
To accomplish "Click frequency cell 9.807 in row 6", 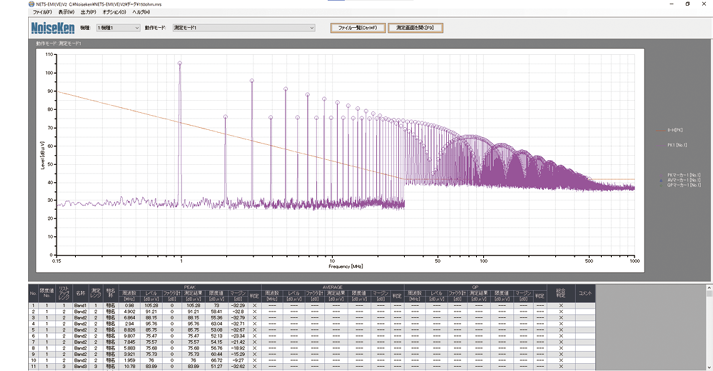I will [130, 336].
